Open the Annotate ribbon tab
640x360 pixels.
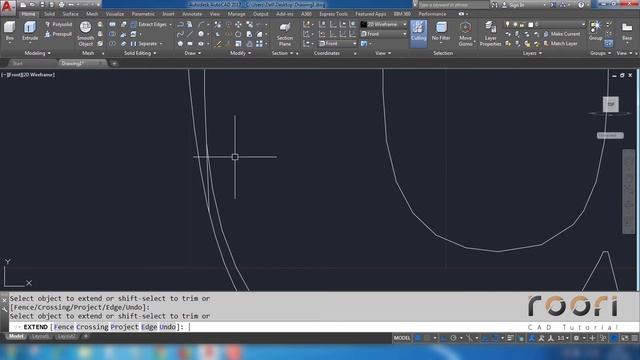[x=192, y=14]
